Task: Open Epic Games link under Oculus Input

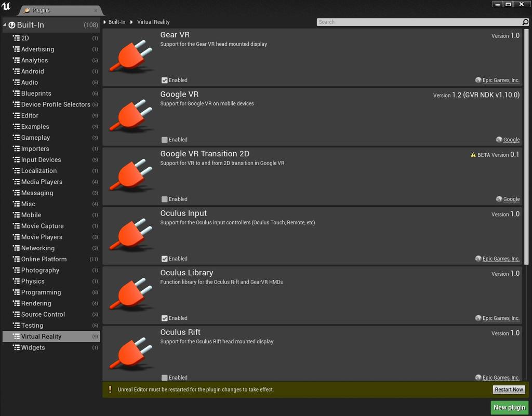Action: coord(501,259)
